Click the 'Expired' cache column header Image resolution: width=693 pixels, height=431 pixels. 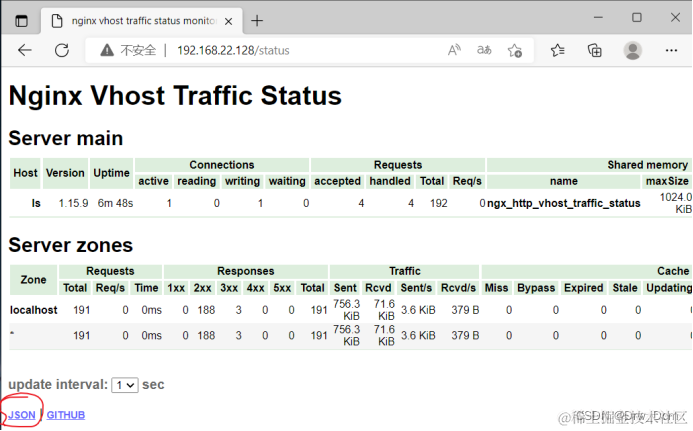(x=583, y=288)
